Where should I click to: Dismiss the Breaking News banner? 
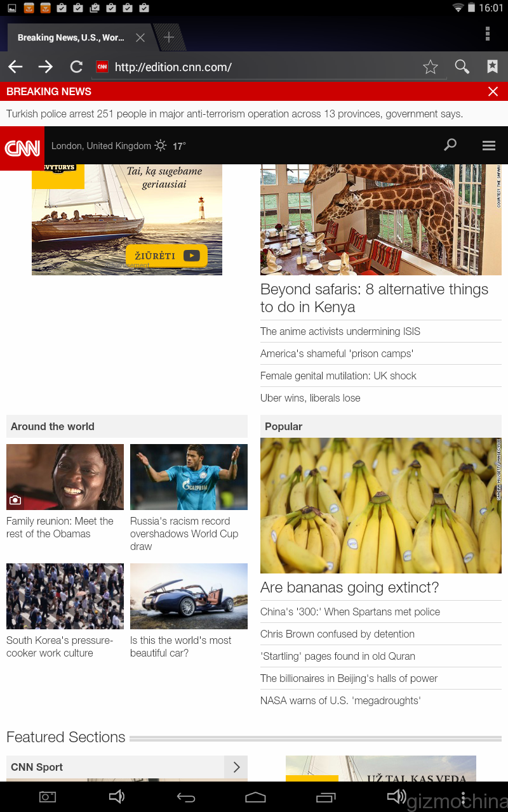(493, 91)
